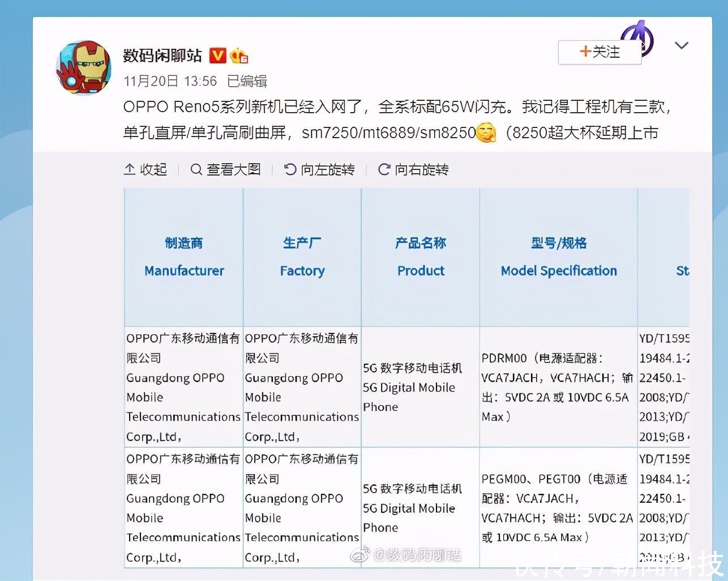Open the post timestamp 11月20日 13:56
Screen dimensions: 728x581
tap(170, 82)
